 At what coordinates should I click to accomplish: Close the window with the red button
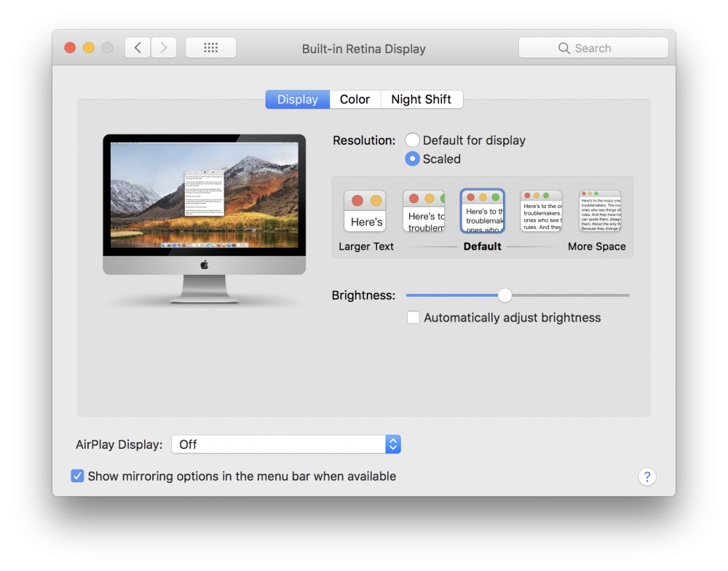tap(70, 48)
